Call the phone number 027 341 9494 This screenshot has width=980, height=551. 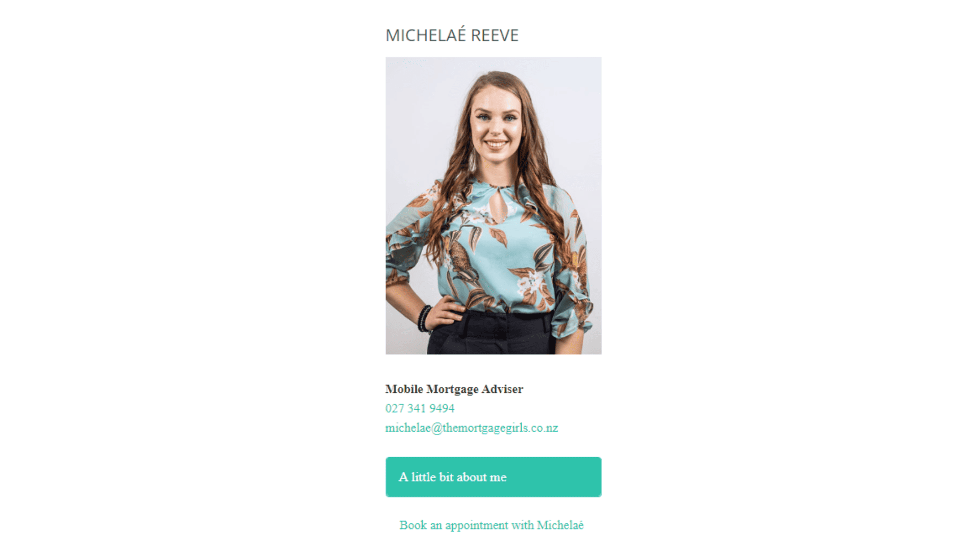(420, 408)
